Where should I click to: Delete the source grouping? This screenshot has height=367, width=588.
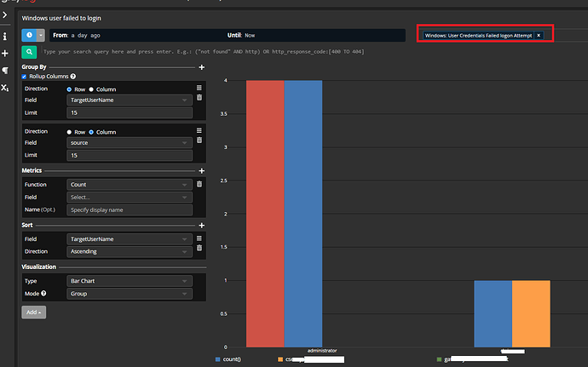[x=199, y=140]
